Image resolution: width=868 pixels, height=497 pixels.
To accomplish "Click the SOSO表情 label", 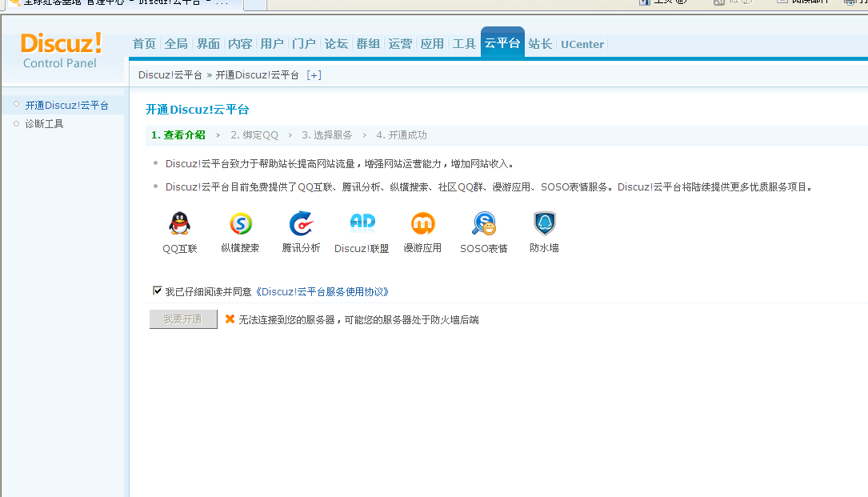I will 484,248.
